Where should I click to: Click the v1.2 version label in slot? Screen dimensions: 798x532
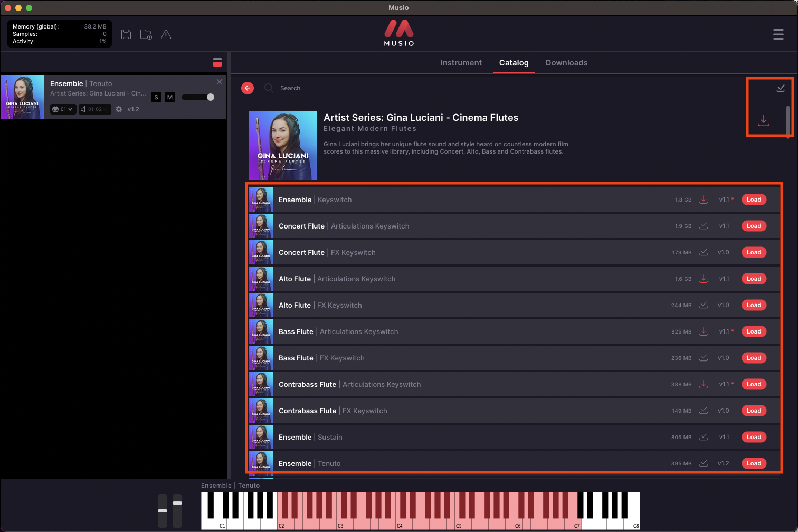click(x=134, y=109)
